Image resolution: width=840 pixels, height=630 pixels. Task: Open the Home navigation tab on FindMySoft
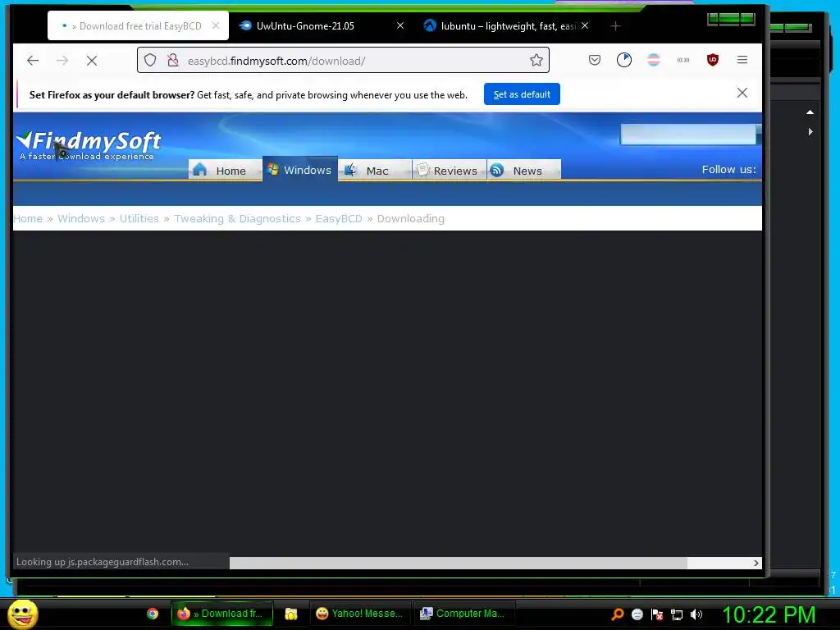tap(225, 171)
